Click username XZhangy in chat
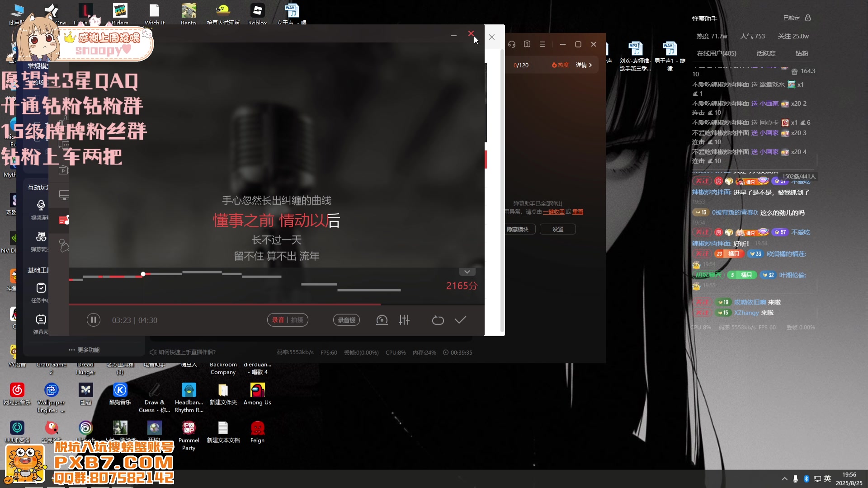 [x=746, y=313]
